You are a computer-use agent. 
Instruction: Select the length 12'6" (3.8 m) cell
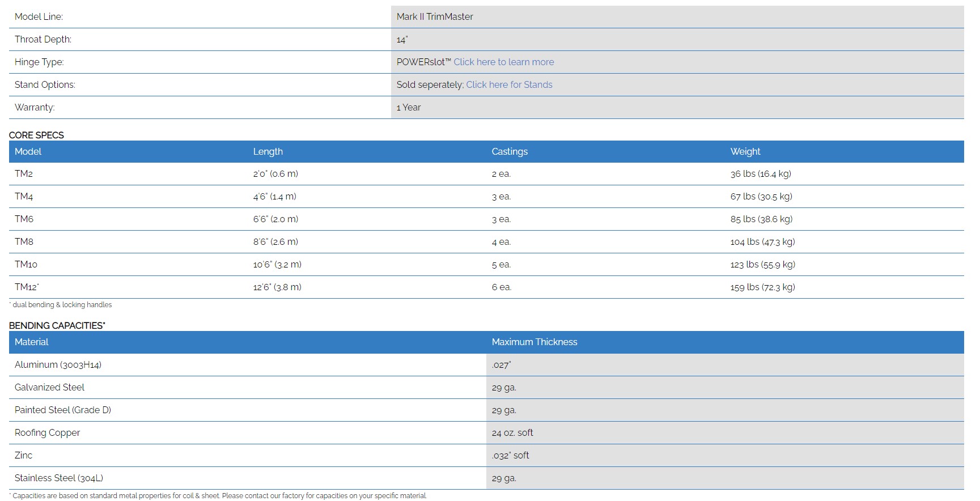277,287
